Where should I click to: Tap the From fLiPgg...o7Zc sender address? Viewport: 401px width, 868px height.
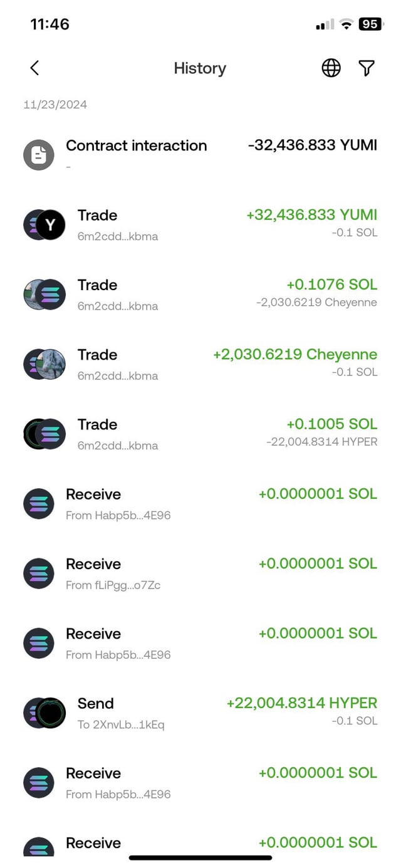click(x=113, y=585)
